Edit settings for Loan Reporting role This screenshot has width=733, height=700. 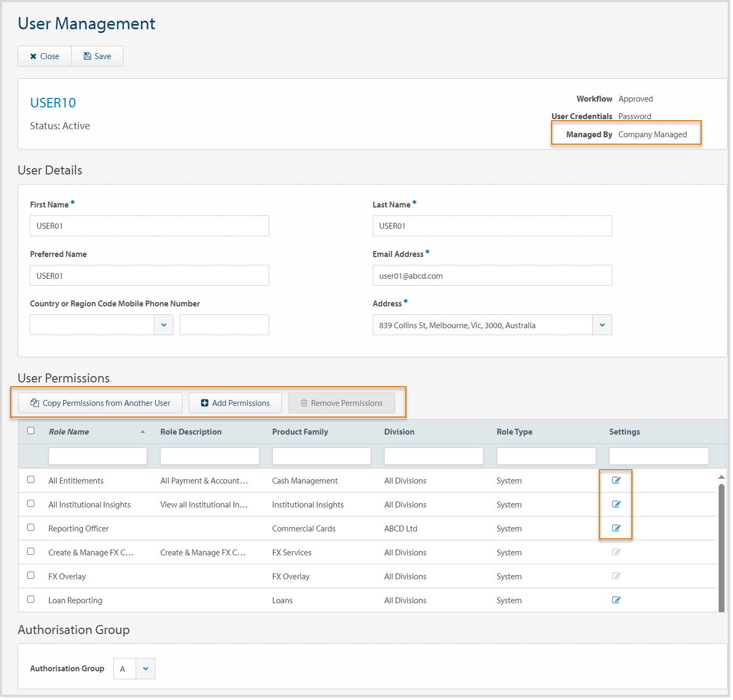point(616,600)
